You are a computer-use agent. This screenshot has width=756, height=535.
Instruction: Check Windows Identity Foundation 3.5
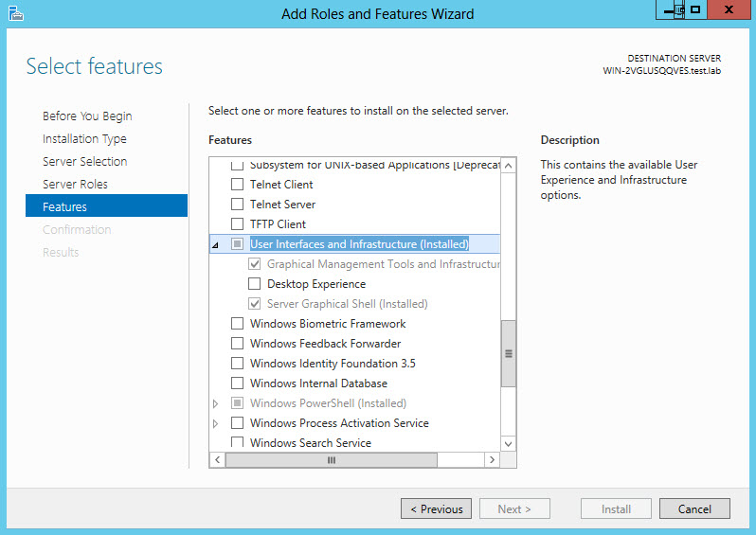(238, 364)
